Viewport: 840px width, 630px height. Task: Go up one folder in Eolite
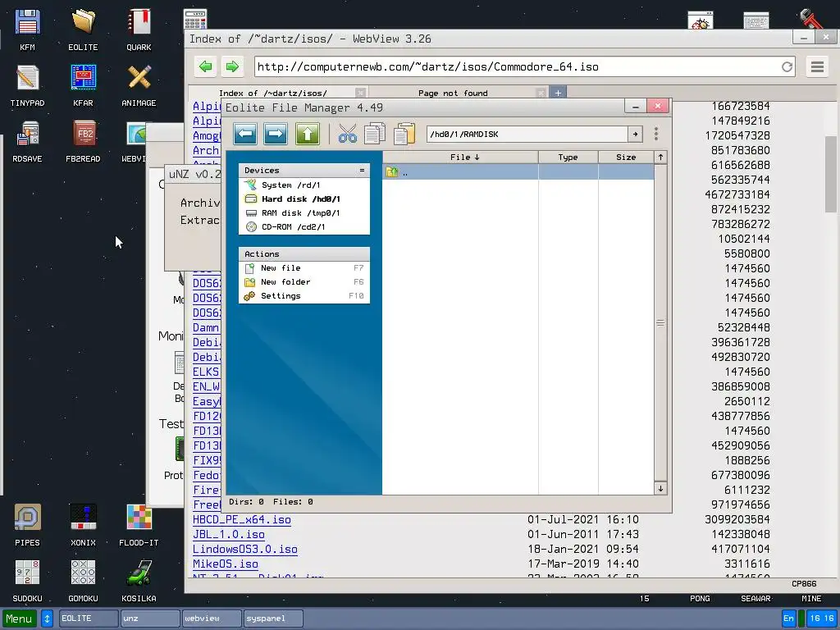click(307, 134)
